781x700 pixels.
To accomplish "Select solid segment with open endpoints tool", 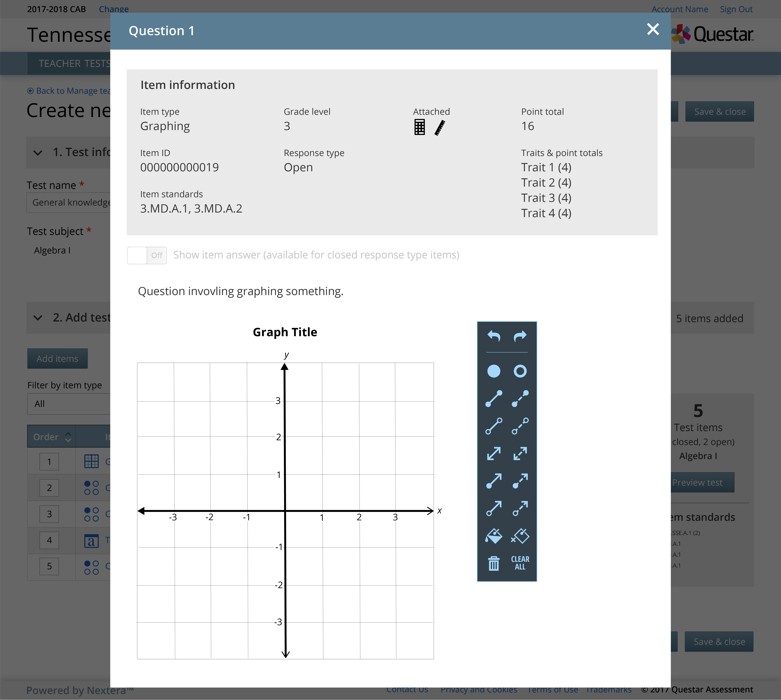I will (x=494, y=426).
